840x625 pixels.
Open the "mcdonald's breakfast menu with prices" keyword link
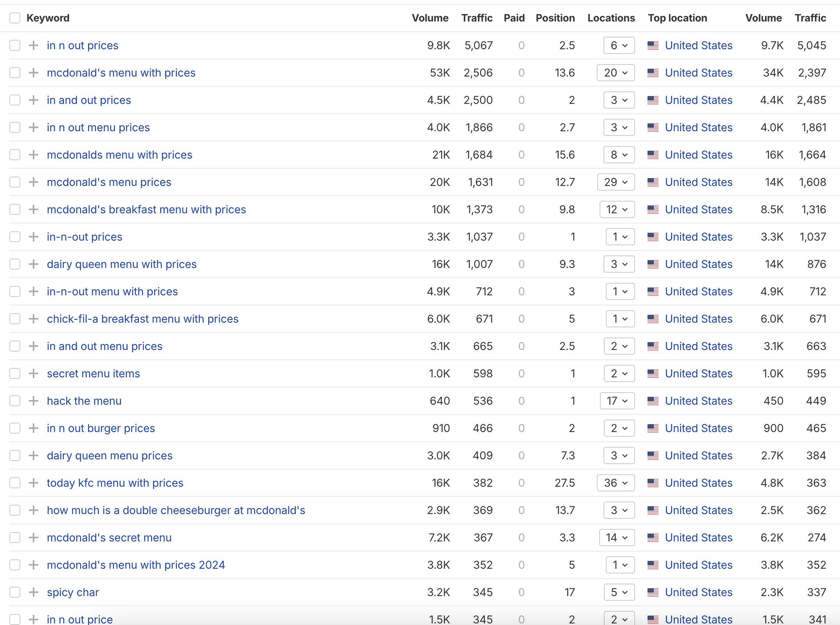146,209
